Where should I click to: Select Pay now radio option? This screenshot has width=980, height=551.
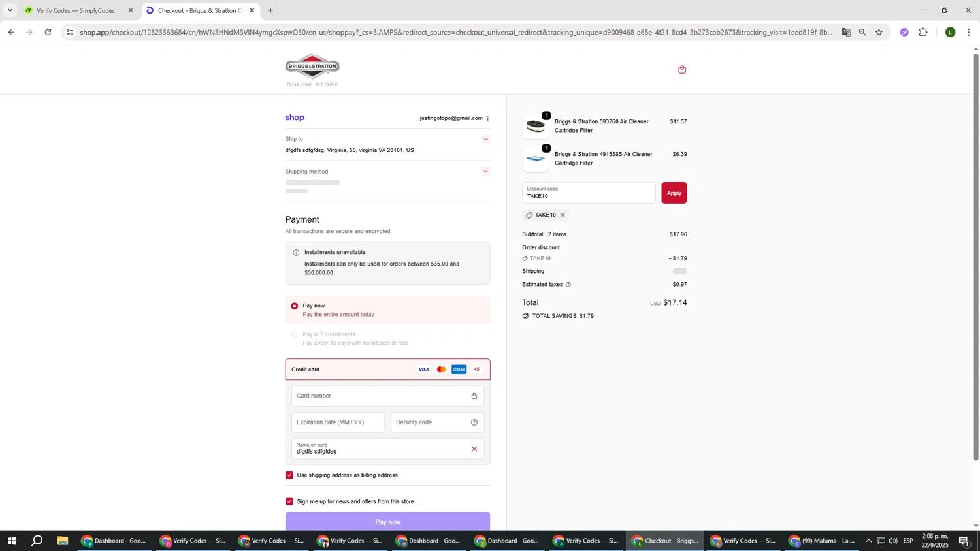pyautogui.click(x=294, y=306)
